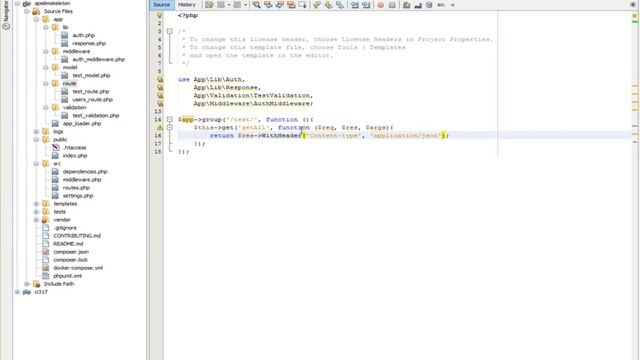Collapse the middleware folder node
The width and height of the screenshot is (640, 360).
(x=46, y=51)
